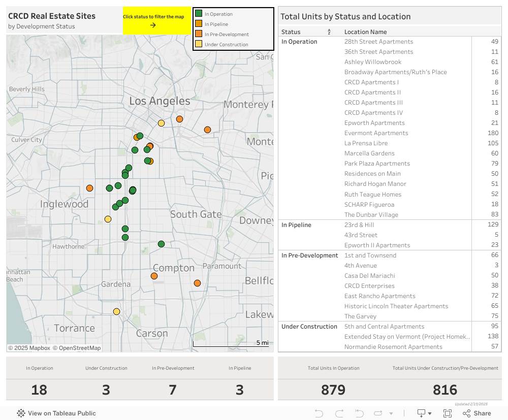This screenshot has width=508, height=420.
Task: Click the Undo icon in the toolbar
Action: (319, 413)
